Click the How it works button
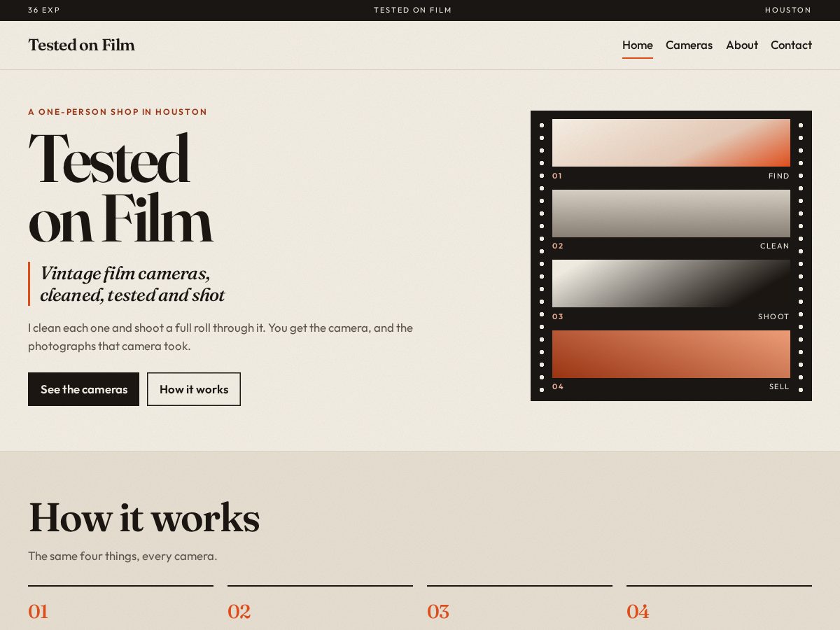This screenshot has height=630, width=840. (194, 389)
